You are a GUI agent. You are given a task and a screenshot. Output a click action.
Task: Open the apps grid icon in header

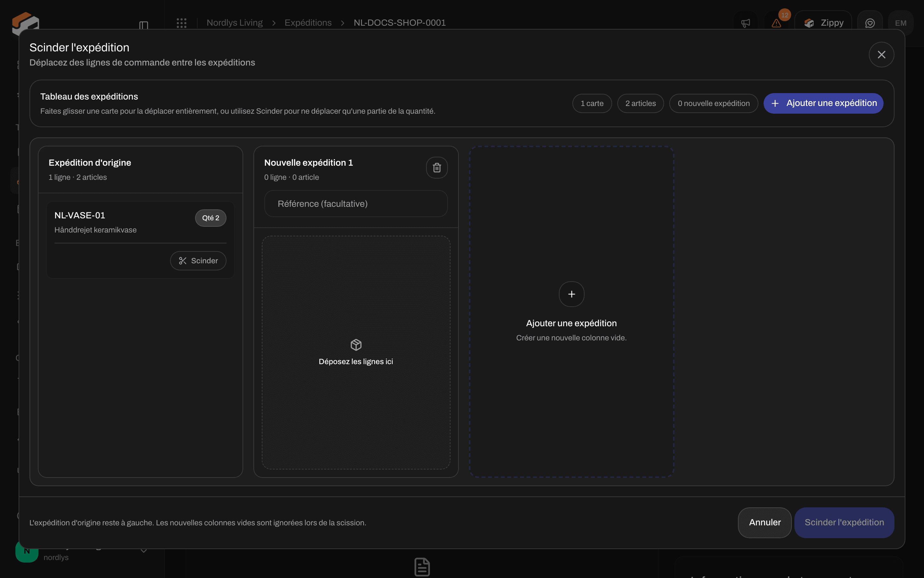[182, 23]
